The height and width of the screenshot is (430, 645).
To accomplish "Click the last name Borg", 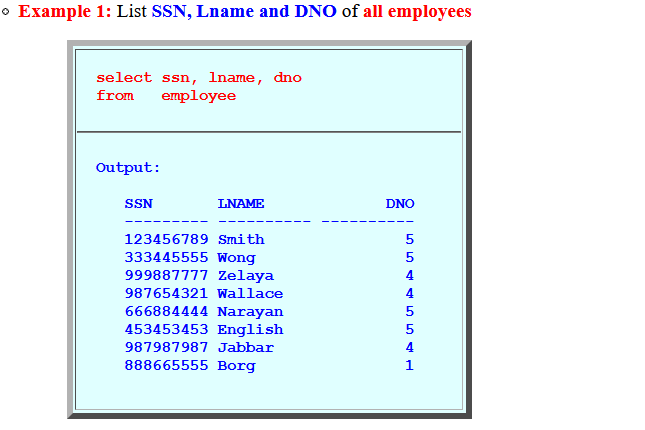I will 236,365.
